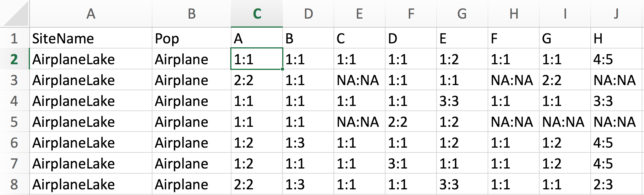
Task: Select column C header
Action: tap(257, 14)
